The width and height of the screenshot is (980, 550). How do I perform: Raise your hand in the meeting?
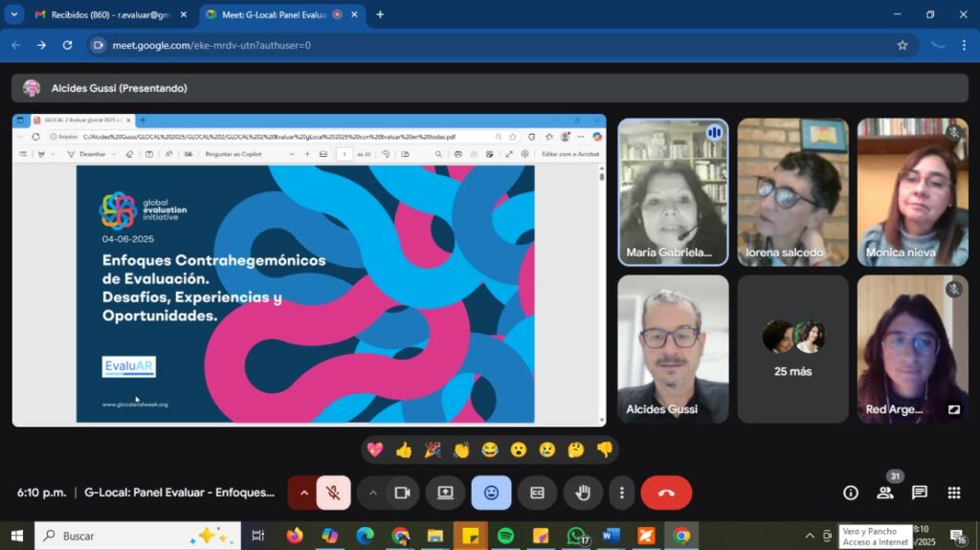pos(582,493)
